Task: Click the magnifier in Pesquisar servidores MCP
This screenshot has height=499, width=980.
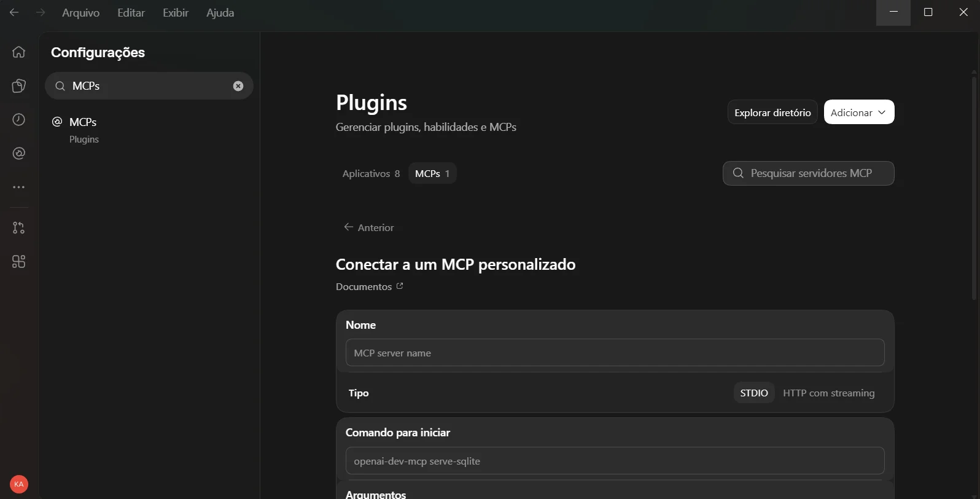Action: pos(738,173)
